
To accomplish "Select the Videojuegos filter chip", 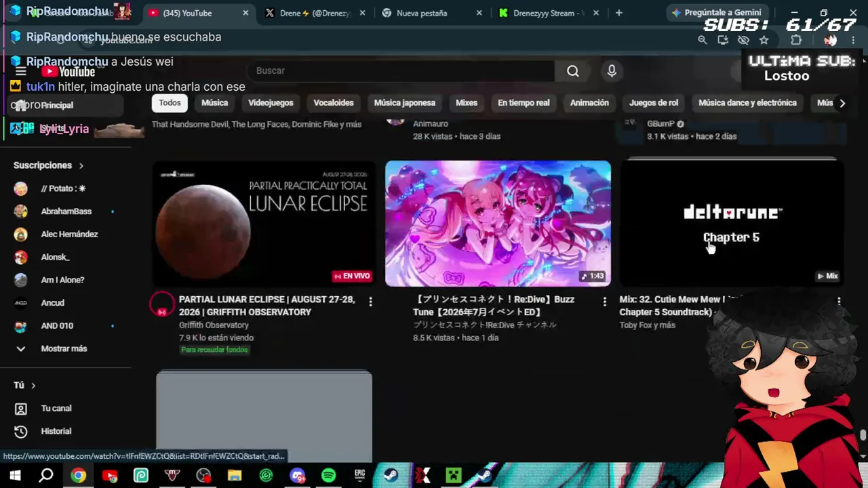I will (x=271, y=103).
